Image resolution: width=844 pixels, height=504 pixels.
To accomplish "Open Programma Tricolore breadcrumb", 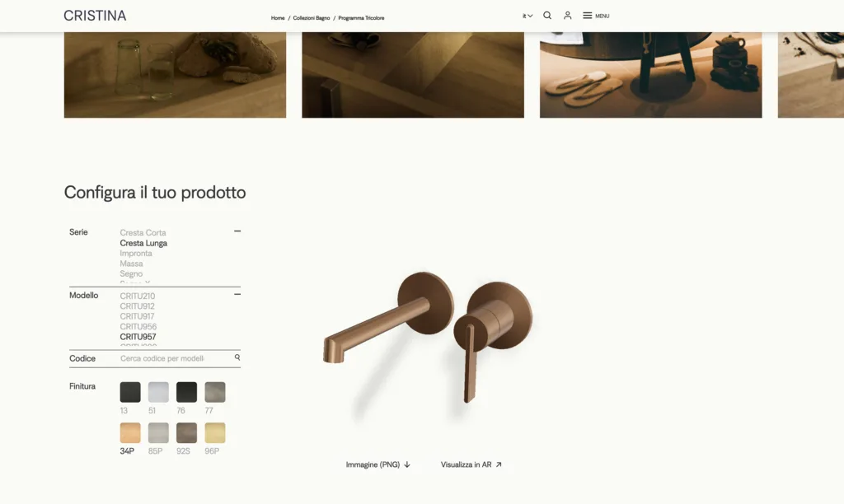I will 361,18.
